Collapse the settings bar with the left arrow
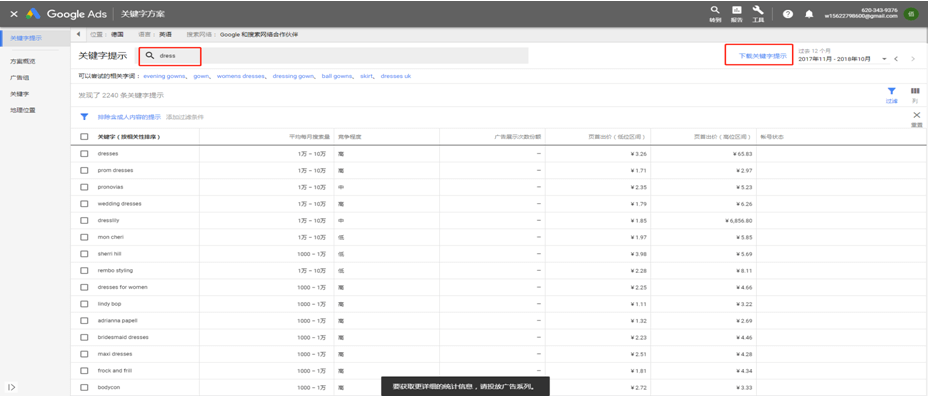This screenshot has width=928, height=396. click(78, 35)
